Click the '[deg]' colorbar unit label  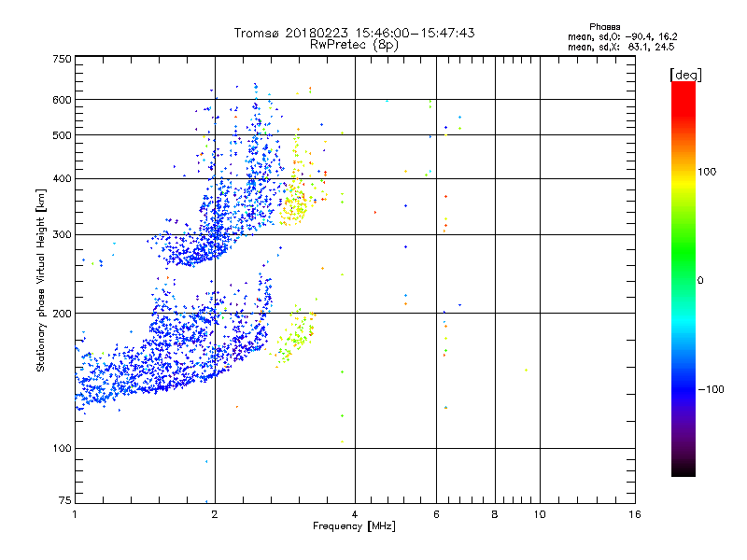(x=685, y=75)
